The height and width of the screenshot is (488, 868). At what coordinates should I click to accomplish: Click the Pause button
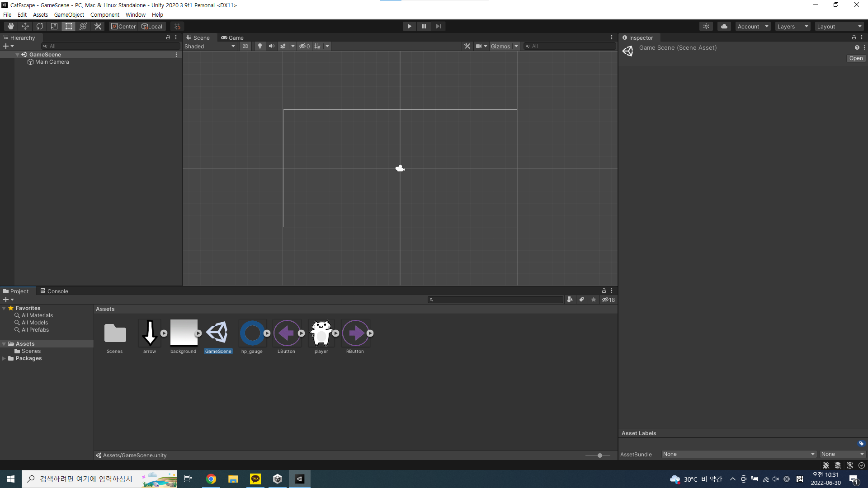click(x=424, y=26)
